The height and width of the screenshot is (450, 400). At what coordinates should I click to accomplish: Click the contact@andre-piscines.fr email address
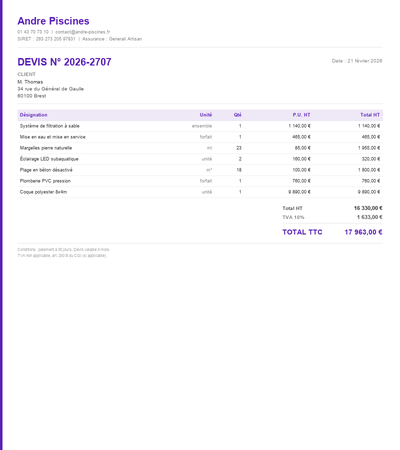pos(83,32)
